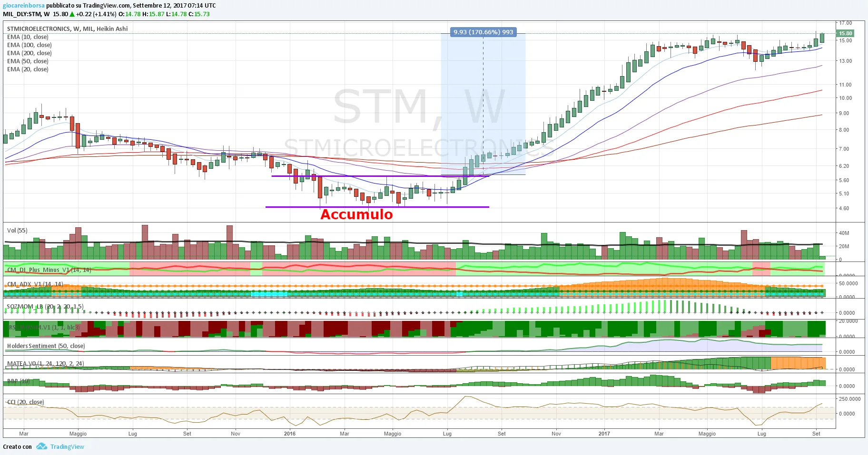Click the 2017 label on time axis
Image resolution: width=868 pixels, height=455 pixels.
point(604,434)
